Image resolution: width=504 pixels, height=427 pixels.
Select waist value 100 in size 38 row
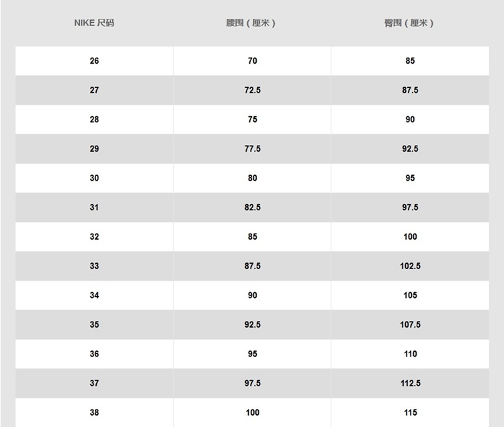click(x=252, y=412)
